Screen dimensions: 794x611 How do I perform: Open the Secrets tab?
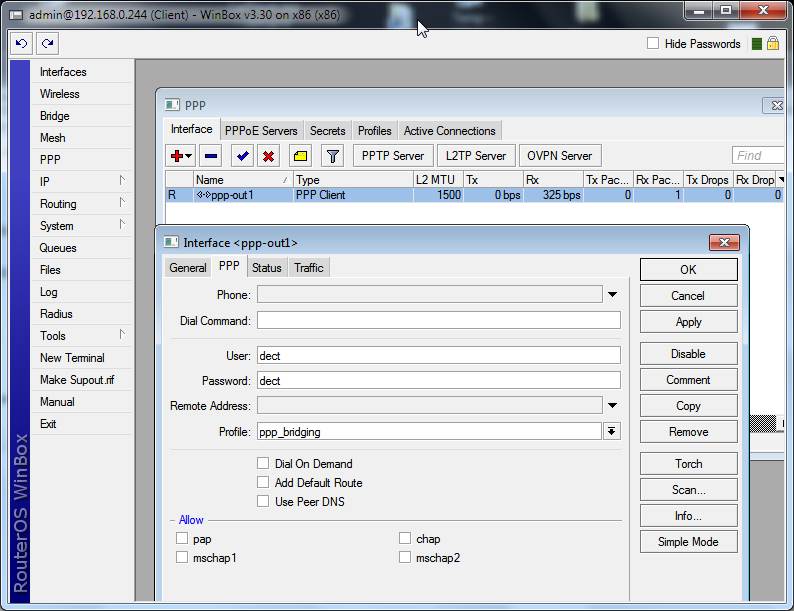pos(327,131)
